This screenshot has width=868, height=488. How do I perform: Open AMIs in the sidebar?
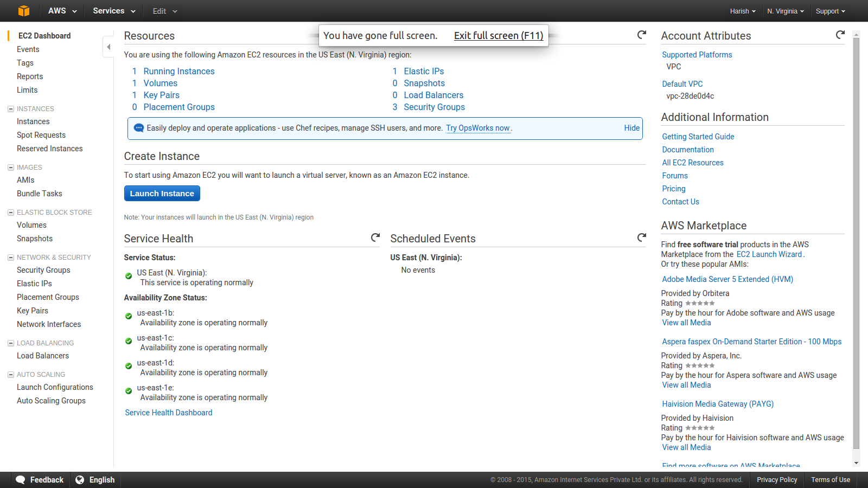click(25, 180)
